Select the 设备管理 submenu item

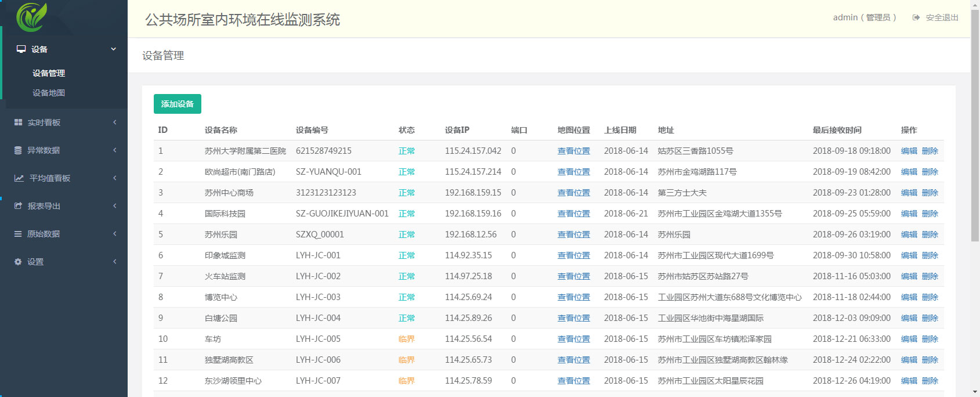[49, 73]
